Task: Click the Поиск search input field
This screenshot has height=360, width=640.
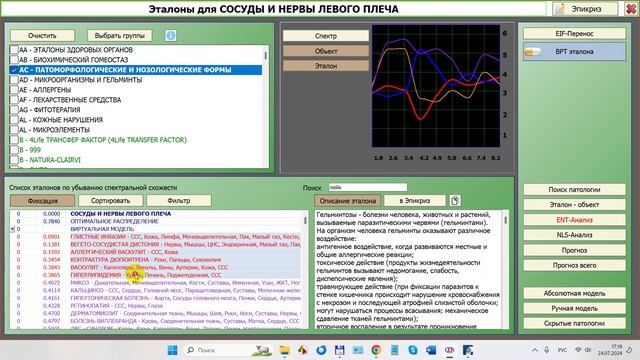Action: (x=368, y=187)
